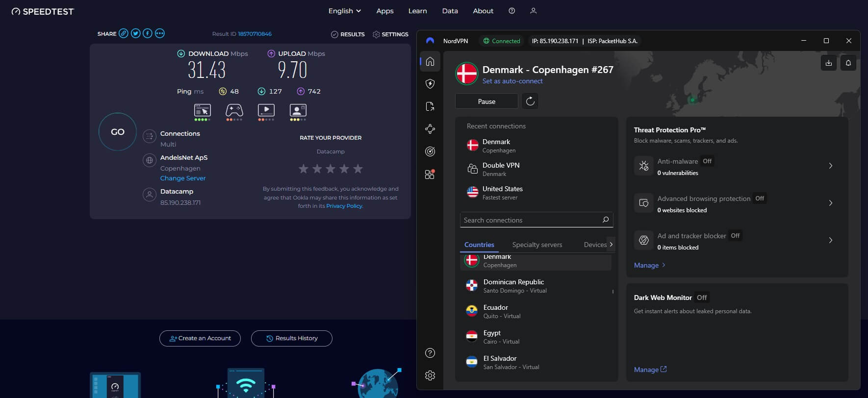The image size is (868, 398).
Task: Open NordVPN Home sidebar icon
Action: click(x=430, y=61)
